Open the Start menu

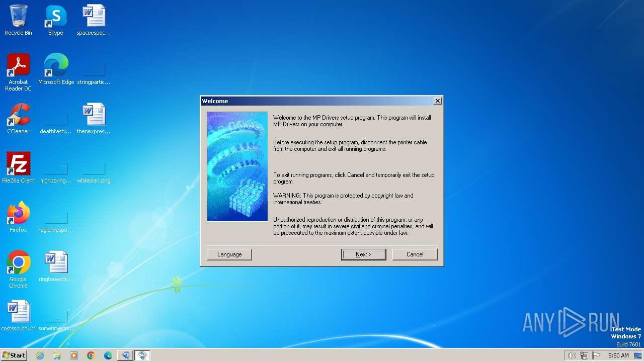click(14, 355)
